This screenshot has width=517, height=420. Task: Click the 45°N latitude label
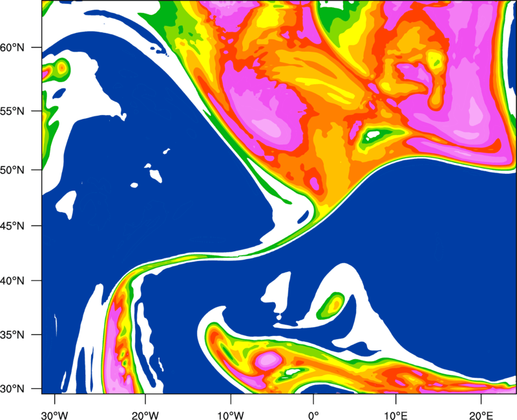12,226
